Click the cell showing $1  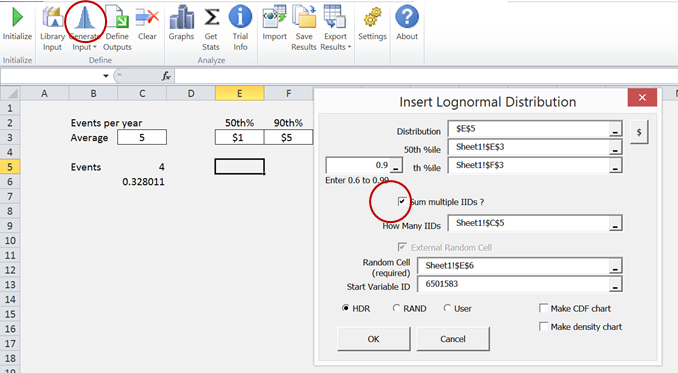(x=240, y=137)
